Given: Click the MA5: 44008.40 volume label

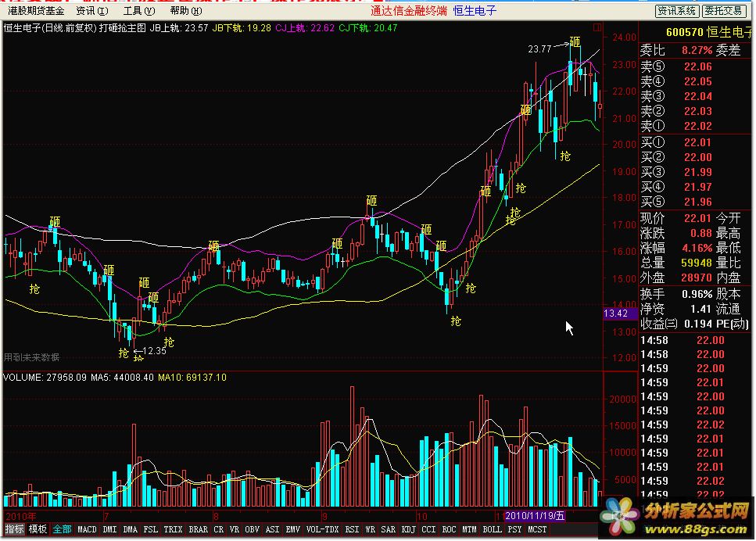Looking at the screenshot, I should [x=123, y=377].
